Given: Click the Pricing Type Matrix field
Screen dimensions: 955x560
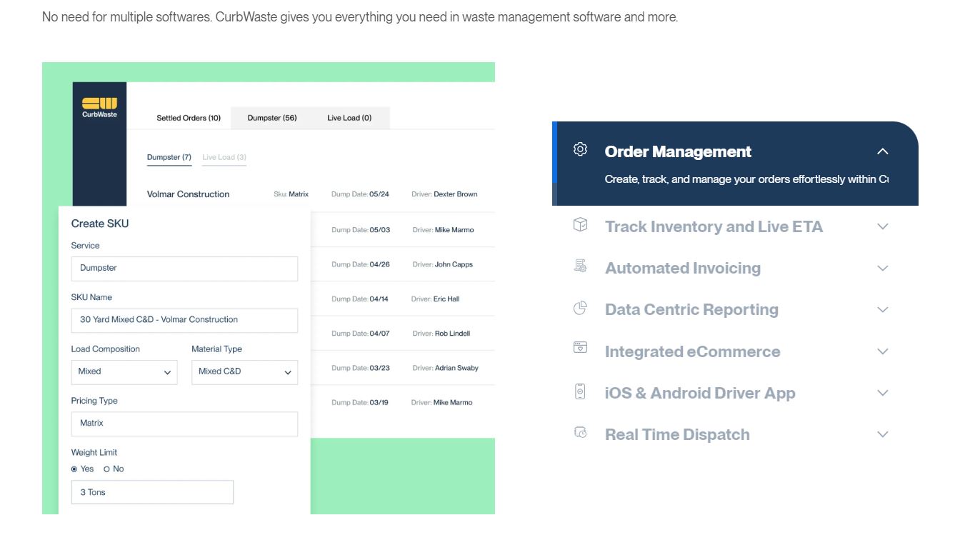Looking at the screenshot, I should coord(184,424).
